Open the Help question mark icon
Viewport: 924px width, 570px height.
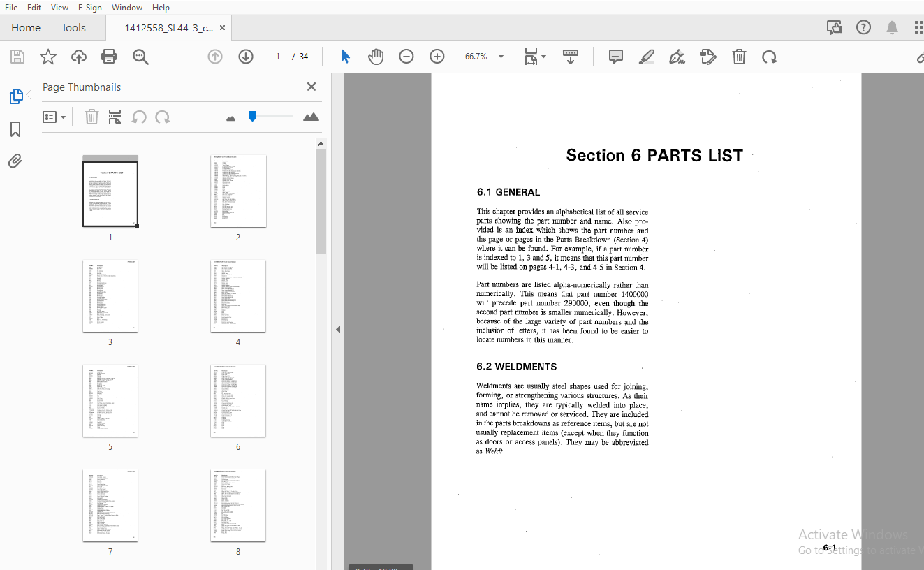coord(864,28)
